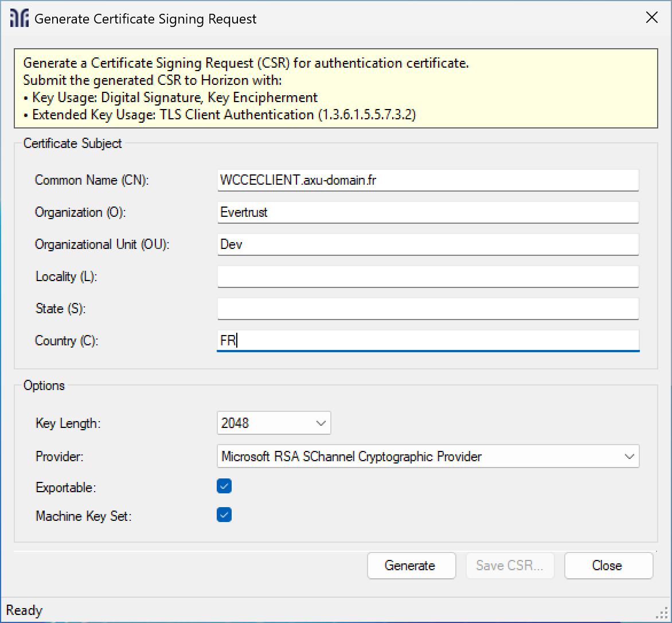This screenshot has width=672, height=623.
Task: Click into the Organization (O) field
Action: (x=427, y=212)
